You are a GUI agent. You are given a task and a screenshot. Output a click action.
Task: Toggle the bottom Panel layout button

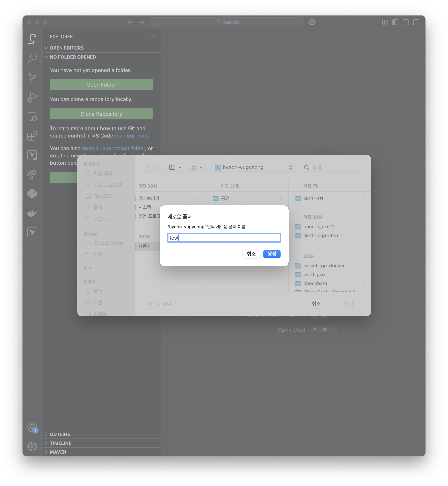coord(406,22)
